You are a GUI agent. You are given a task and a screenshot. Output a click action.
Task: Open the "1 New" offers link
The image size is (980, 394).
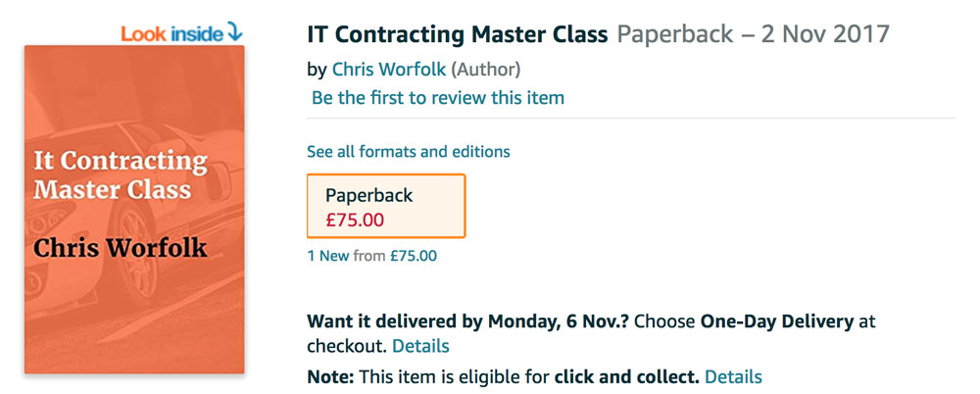click(328, 257)
